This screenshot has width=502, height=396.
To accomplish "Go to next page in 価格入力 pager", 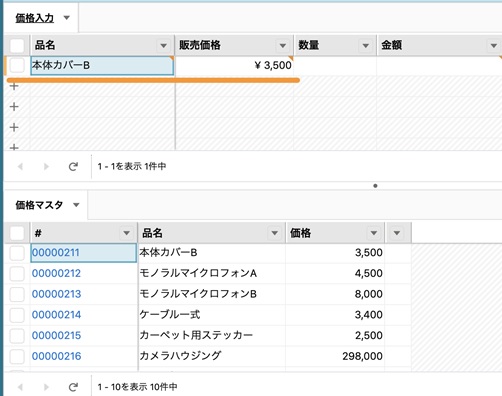I will tap(46, 166).
